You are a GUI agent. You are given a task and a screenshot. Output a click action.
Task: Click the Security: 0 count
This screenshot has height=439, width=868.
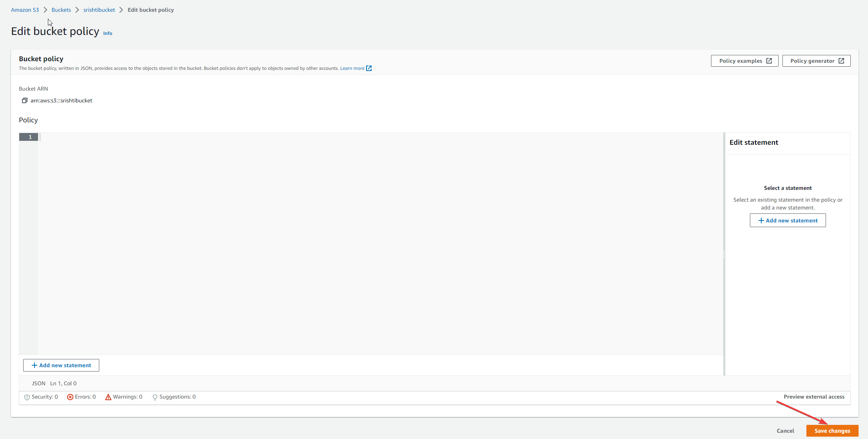point(45,397)
